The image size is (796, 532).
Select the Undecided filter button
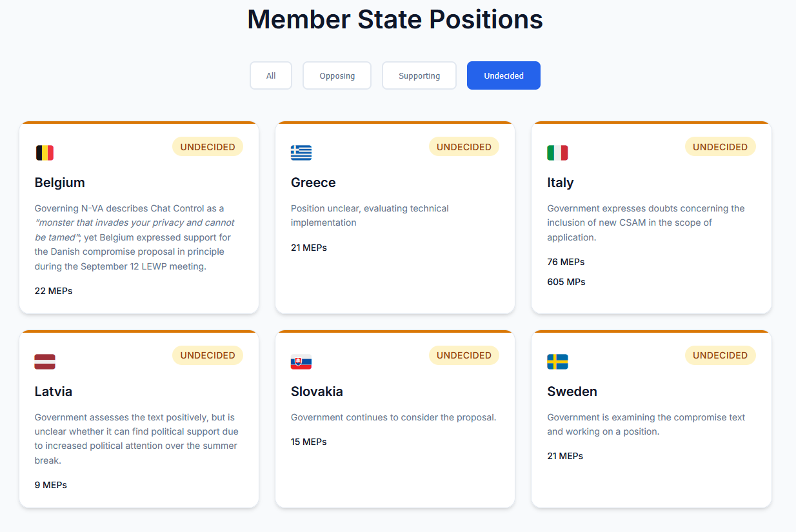tap(503, 75)
